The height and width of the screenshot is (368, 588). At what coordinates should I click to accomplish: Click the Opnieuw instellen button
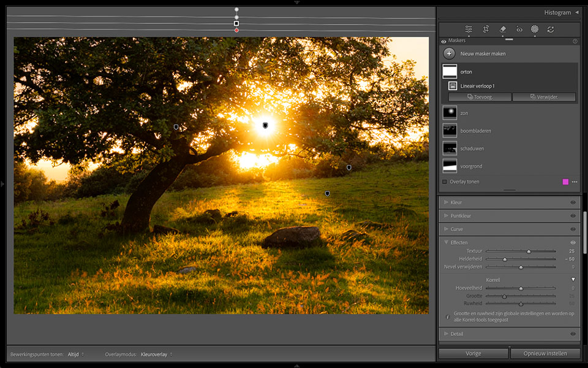(545, 354)
